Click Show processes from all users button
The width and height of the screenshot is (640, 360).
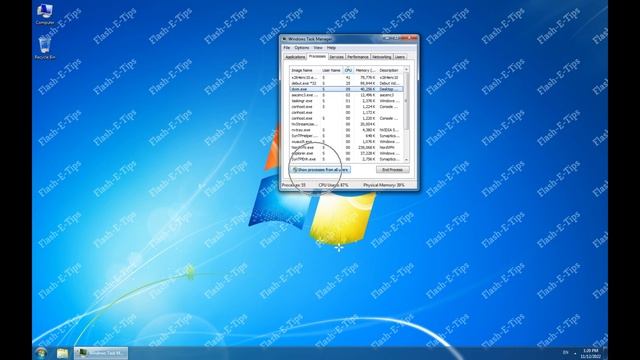(320, 170)
